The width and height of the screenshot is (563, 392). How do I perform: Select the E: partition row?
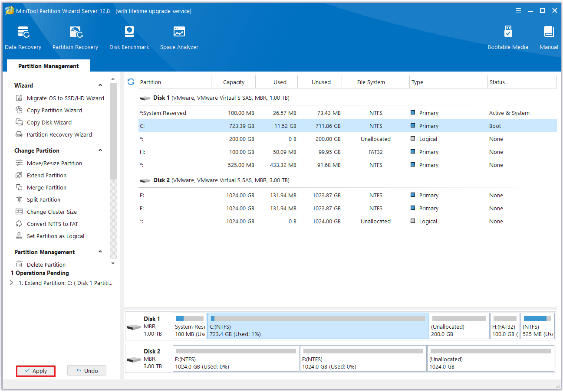tap(347, 195)
